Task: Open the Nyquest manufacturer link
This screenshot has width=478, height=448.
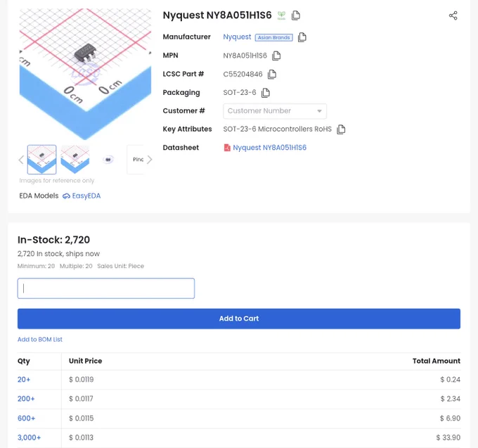Action: coord(237,37)
